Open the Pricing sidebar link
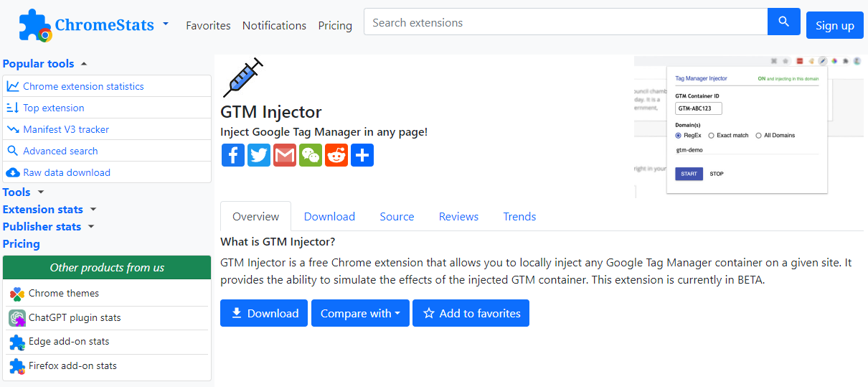This screenshot has width=868, height=387. click(x=22, y=243)
